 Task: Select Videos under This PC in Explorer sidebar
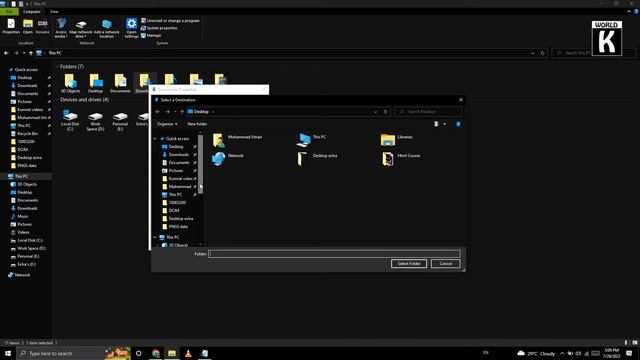(x=20, y=232)
